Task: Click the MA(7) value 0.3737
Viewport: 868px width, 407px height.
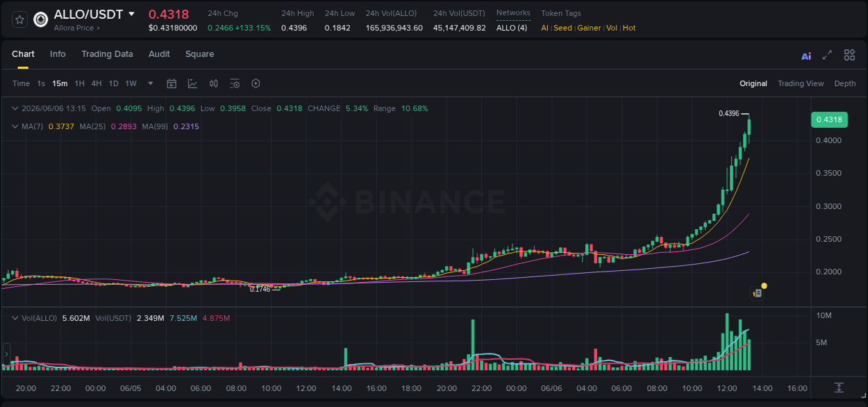Action: pyautogui.click(x=60, y=126)
